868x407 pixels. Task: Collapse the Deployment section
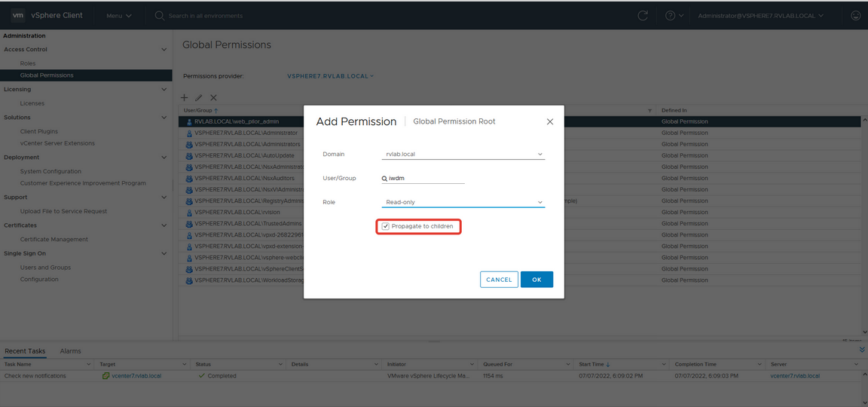[164, 158]
